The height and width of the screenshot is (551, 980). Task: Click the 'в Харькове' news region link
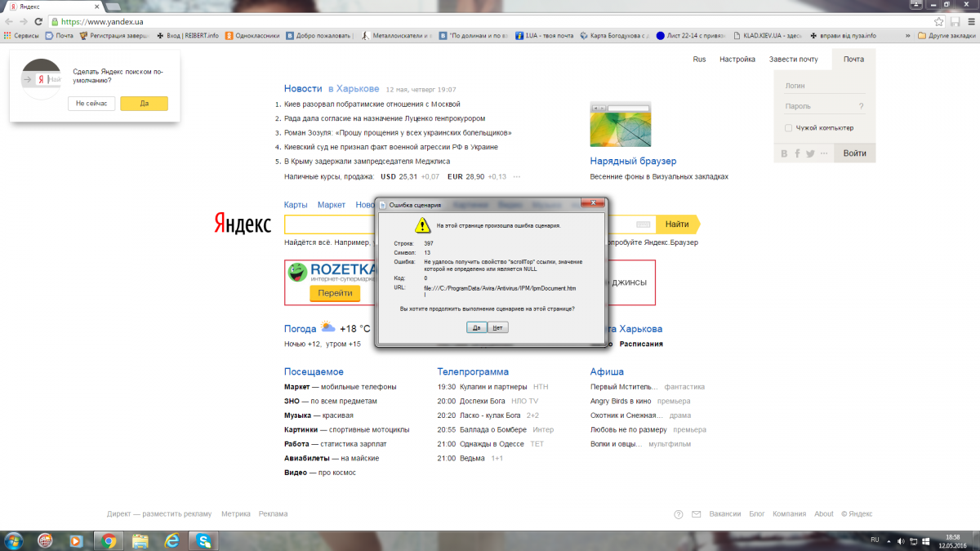tap(354, 88)
